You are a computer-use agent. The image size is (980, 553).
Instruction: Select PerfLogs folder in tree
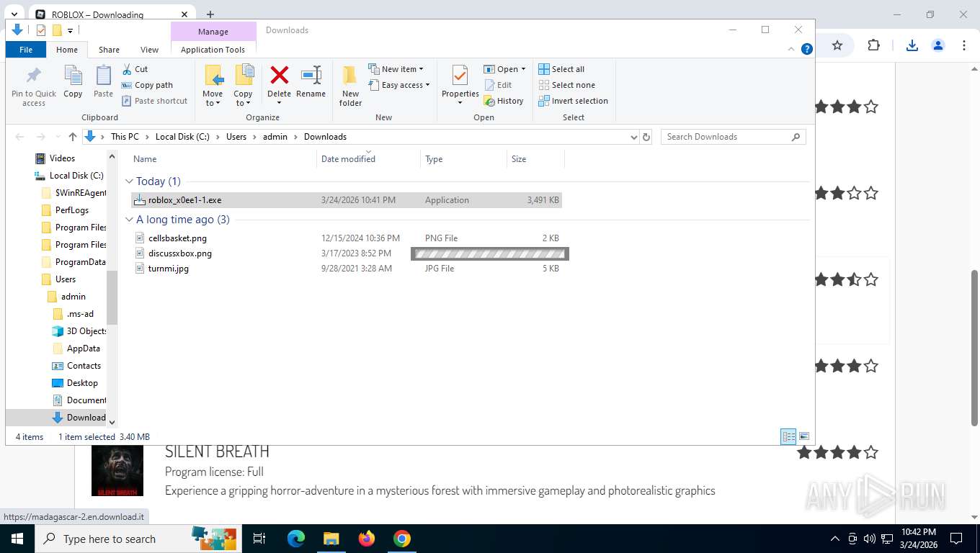72,210
